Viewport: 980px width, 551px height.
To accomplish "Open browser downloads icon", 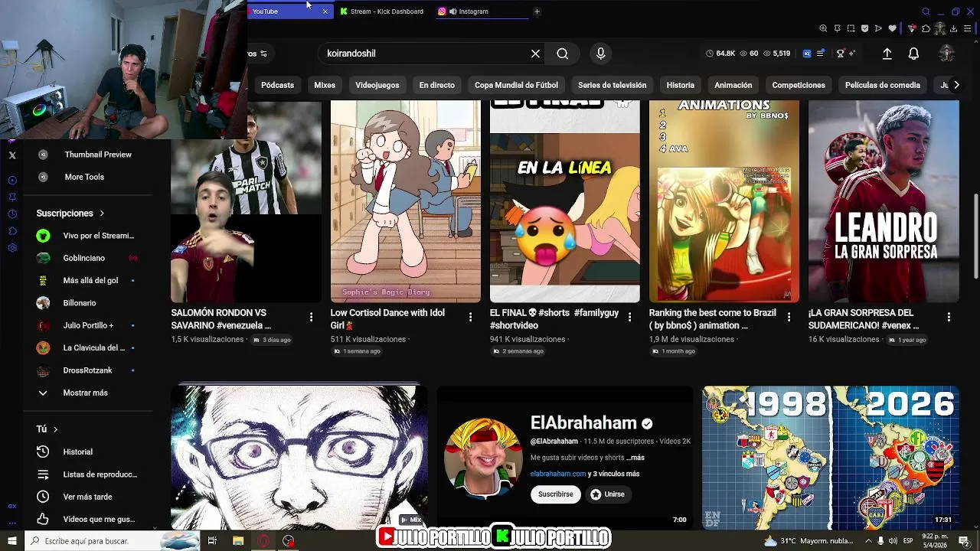I will (953, 28).
